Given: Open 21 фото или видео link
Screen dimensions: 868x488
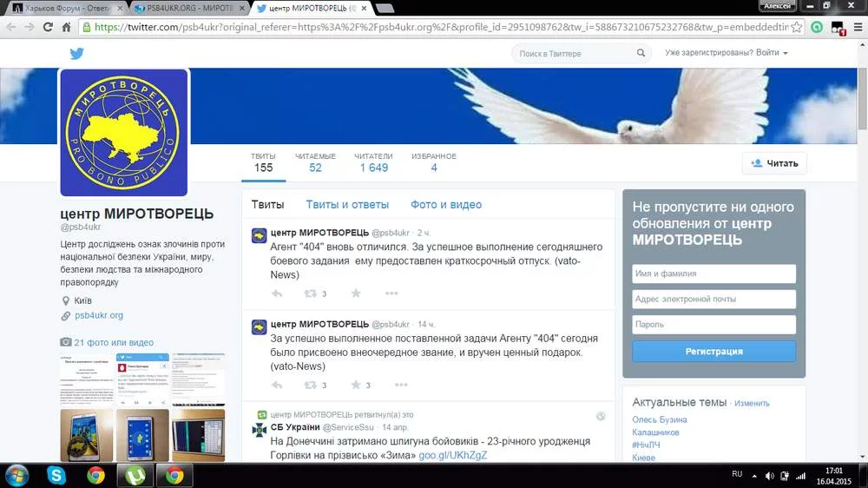Looking at the screenshot, I should [x=114, y=342].
